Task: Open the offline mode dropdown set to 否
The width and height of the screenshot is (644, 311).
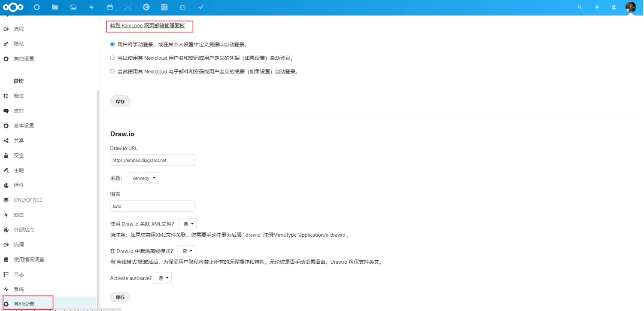Action: coord(185,250)
